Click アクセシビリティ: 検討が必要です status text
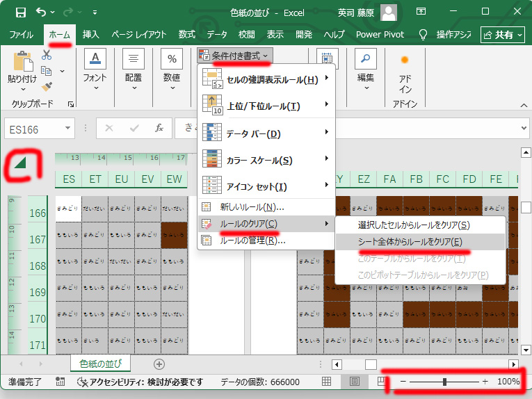This screenshot has height=399, width=532. pos(141,382)
